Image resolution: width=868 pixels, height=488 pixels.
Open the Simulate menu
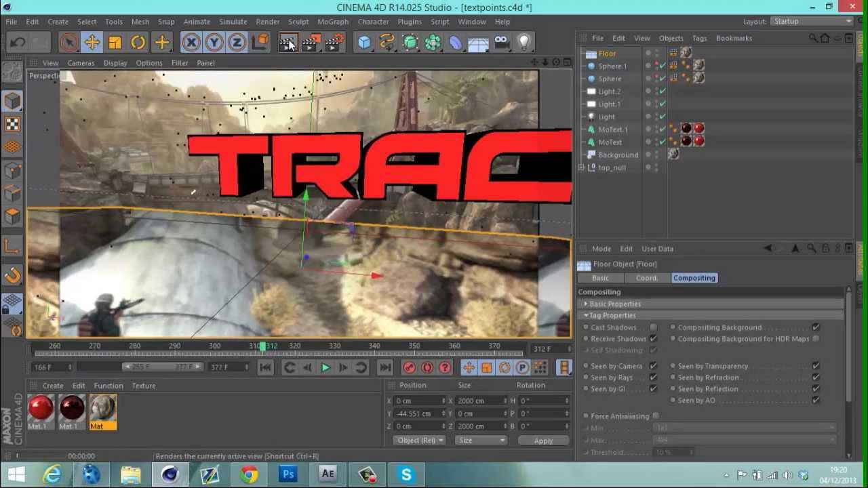tap(233, 22)
